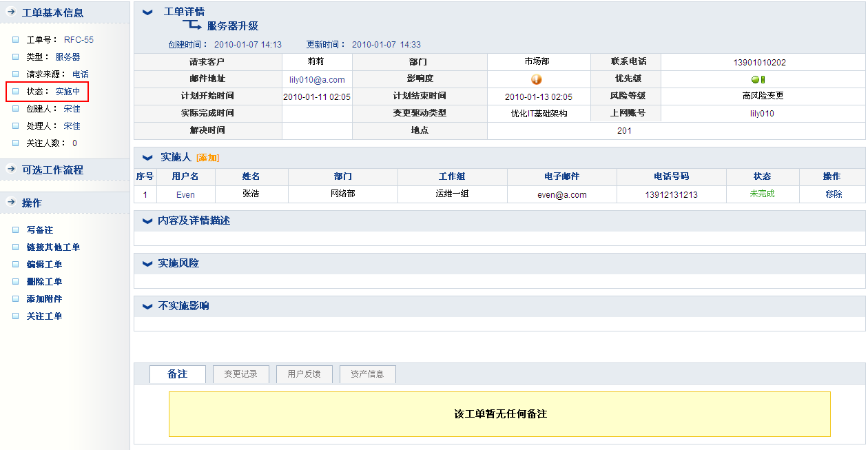The image size is (868, 450).
Task: Toggle the 实施风险 section chevron
Action: [147, 264]
